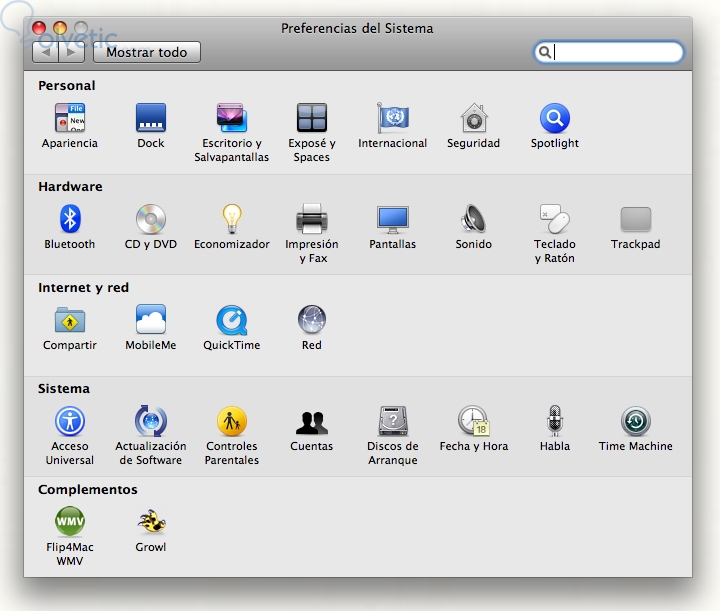Open the Internacional flag icon
Screen dimensions: 720x611
click(393, 118)
